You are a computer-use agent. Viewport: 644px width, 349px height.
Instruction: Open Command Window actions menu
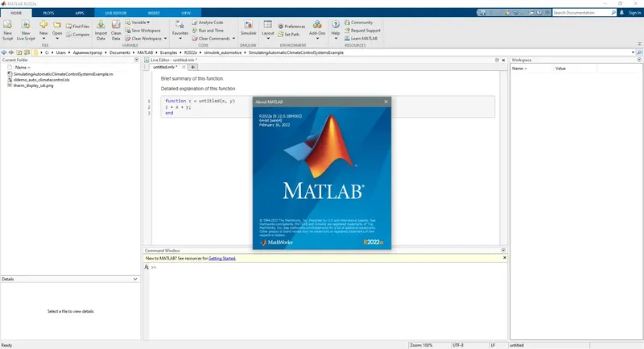[504, 251]
